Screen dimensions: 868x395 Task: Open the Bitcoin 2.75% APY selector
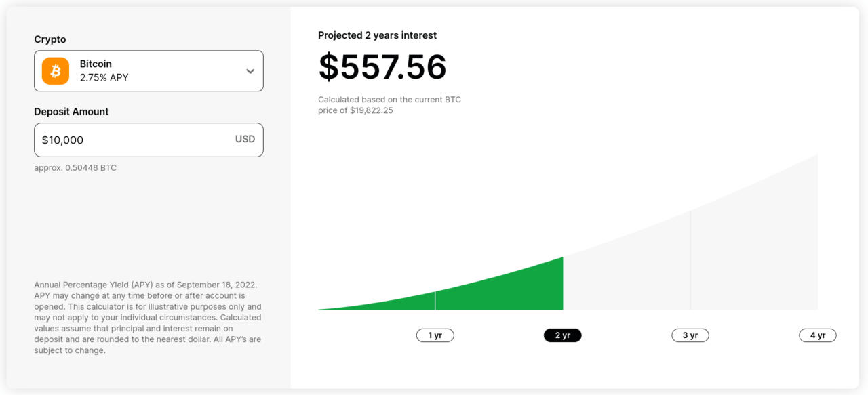coord(149,71)
